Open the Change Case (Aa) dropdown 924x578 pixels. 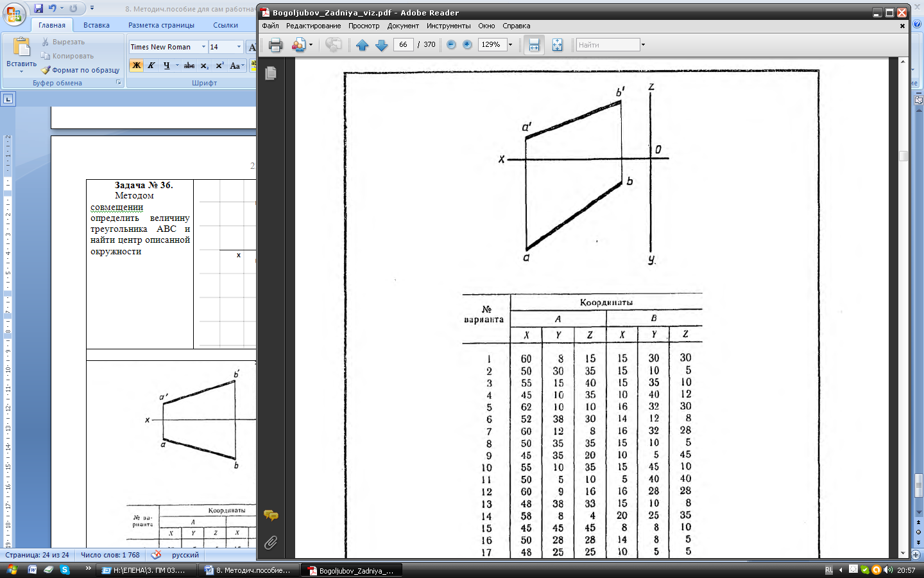pyautogui.click(x=236, y=66)
